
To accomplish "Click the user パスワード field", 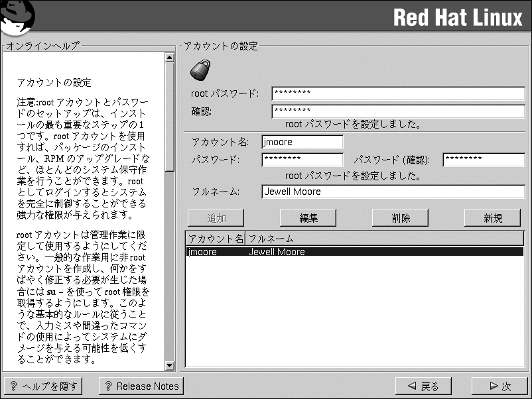I will [302, 160].
